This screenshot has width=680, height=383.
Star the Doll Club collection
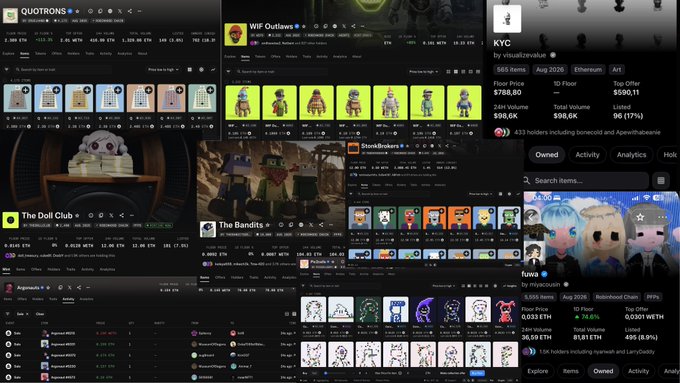(78, 216)
